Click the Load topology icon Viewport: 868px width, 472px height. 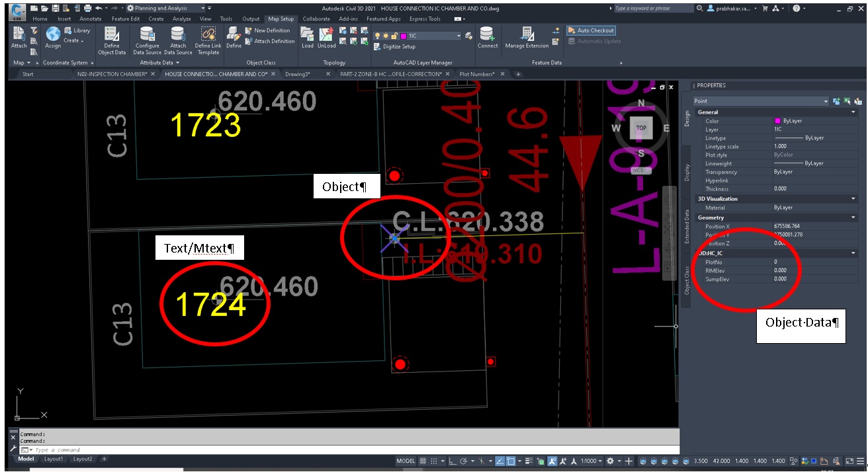pyautogui.click(x=308, y=34)
